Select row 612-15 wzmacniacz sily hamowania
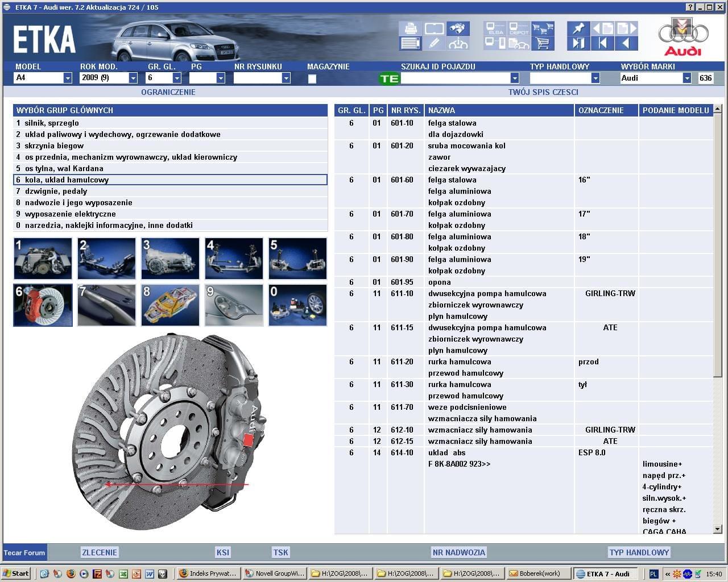 pos(523,441)
